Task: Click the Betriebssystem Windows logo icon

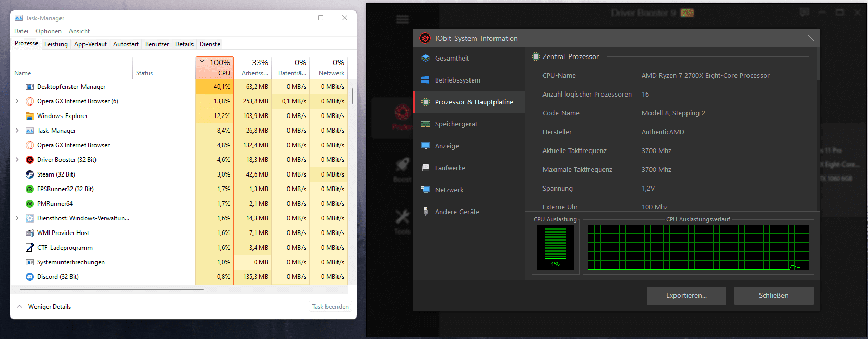Action: [426, 80]
